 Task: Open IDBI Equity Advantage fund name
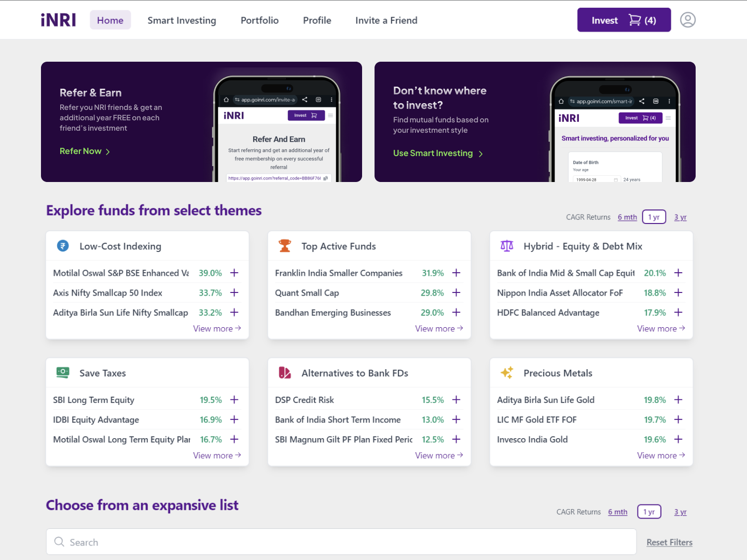point(96,419)
